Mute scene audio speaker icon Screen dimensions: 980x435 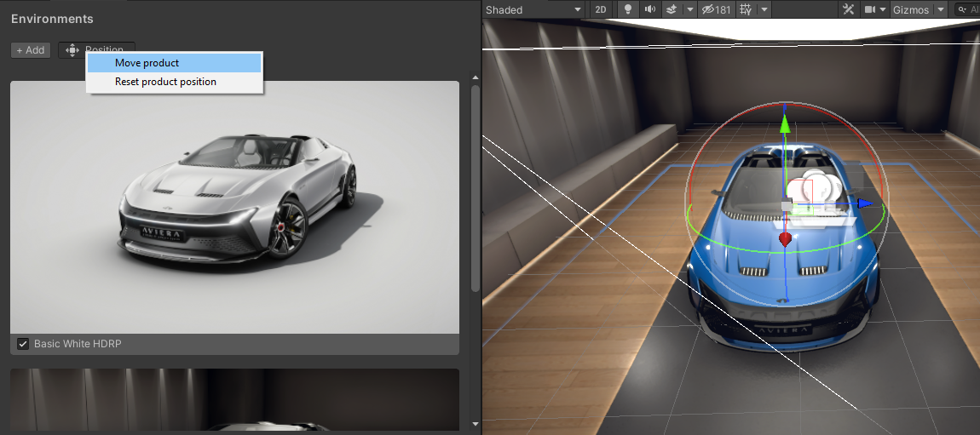[650, 9]
